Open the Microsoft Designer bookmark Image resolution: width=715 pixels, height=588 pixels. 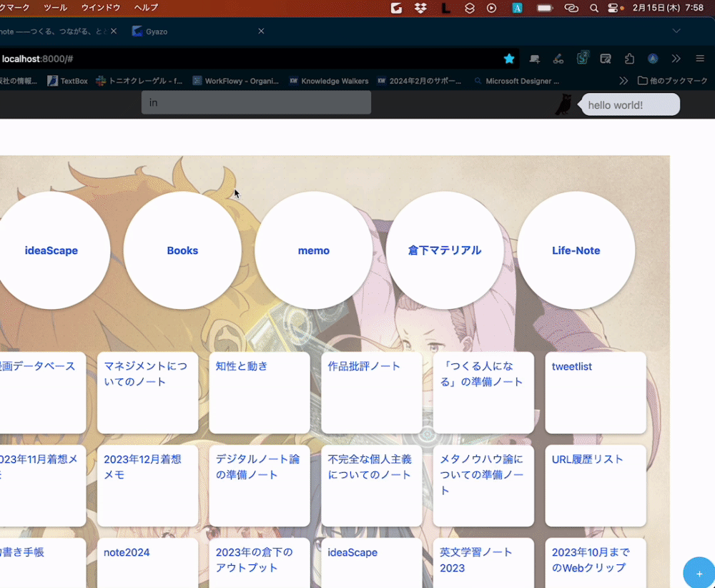pos(516,81)
